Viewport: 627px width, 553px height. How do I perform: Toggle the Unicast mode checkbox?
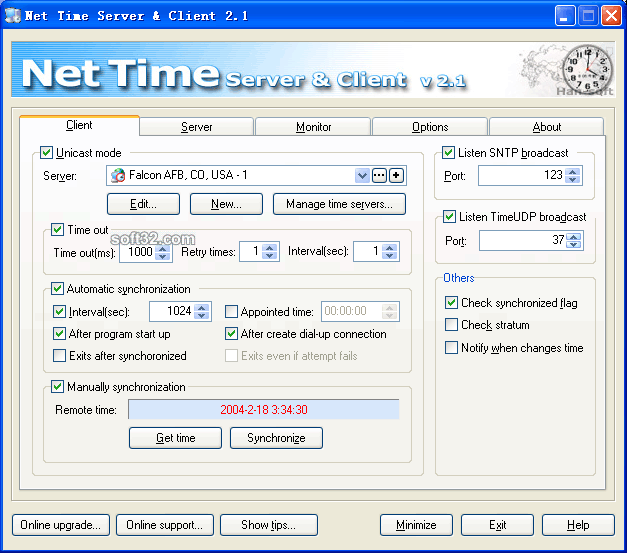click(x=46, y=153)
